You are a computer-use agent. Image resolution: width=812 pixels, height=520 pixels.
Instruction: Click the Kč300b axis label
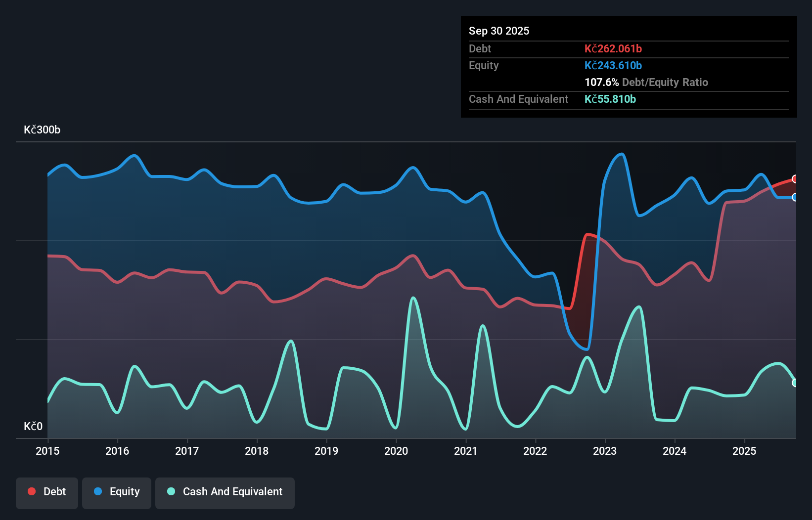(x=42, y=130)
